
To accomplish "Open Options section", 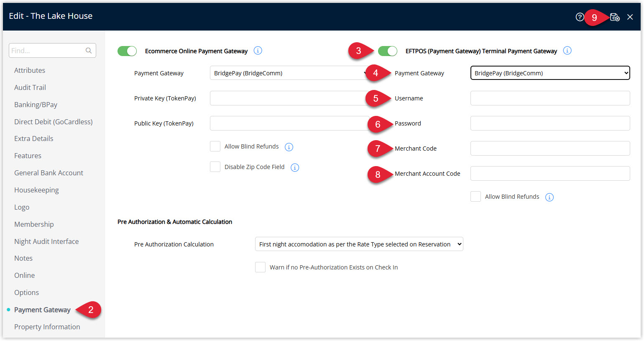I will coord(26,292).
